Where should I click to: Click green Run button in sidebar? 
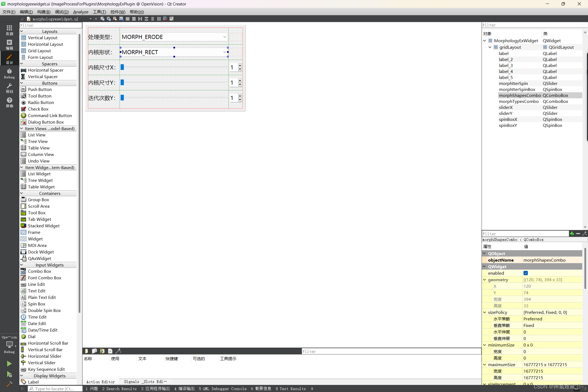9,363
